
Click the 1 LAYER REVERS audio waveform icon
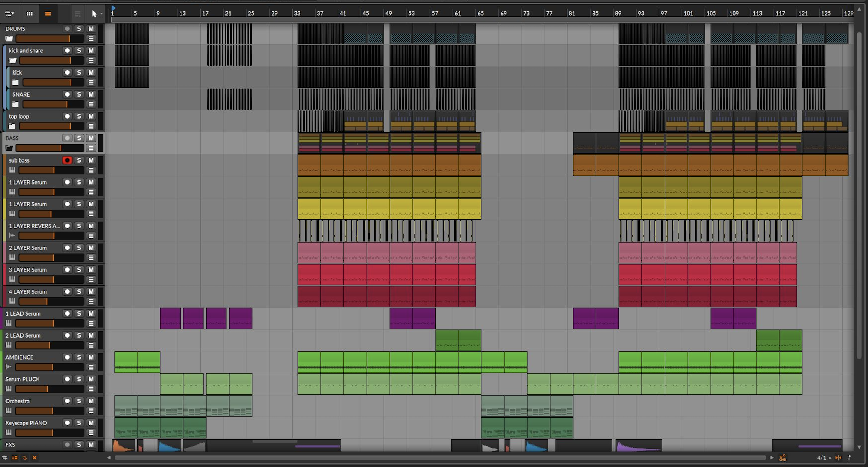tap(12, 235)
